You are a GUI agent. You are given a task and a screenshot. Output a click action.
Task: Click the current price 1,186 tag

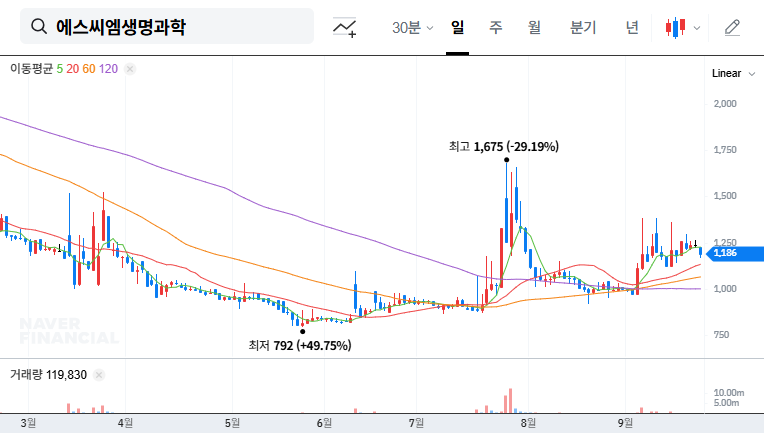(736, 253)
